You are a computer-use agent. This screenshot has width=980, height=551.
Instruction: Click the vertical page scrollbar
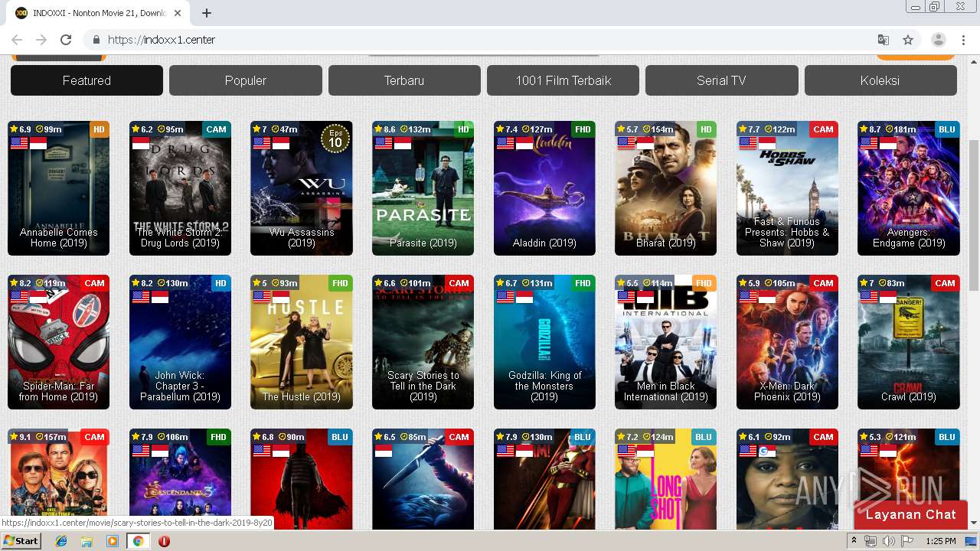pos(974,214)
